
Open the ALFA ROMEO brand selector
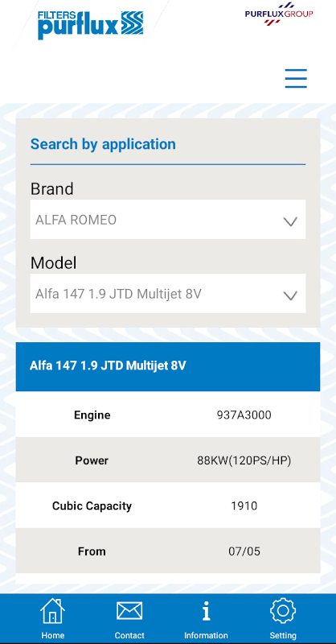pyautogui.click(x=168, y=219)
